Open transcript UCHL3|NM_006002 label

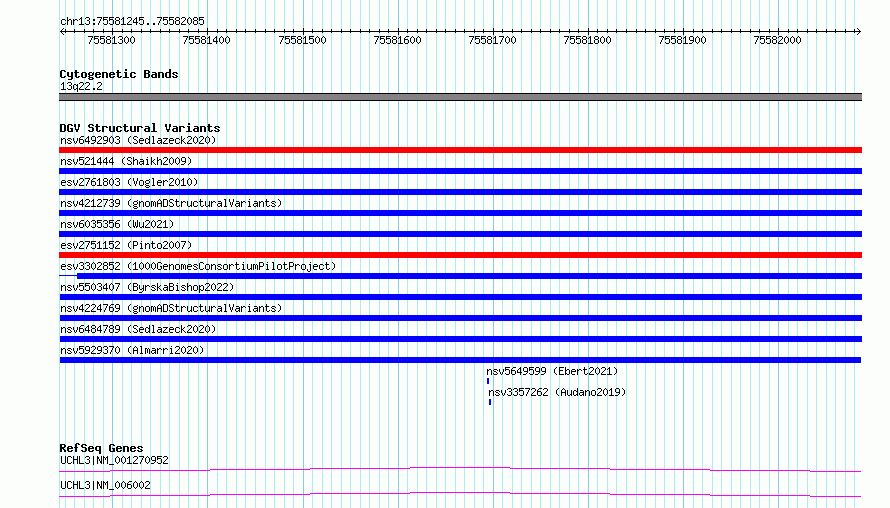[105, 485]
